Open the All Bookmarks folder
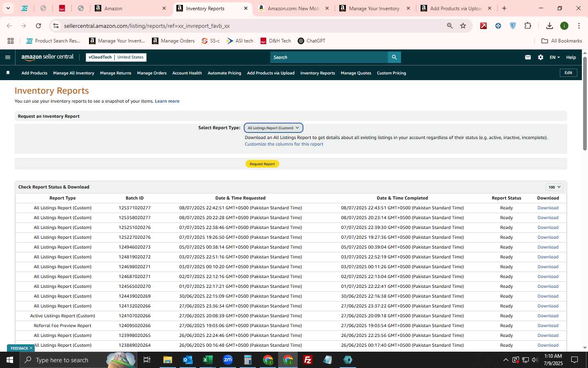Viewport: 588px width, 368px height. pos(561,41)
